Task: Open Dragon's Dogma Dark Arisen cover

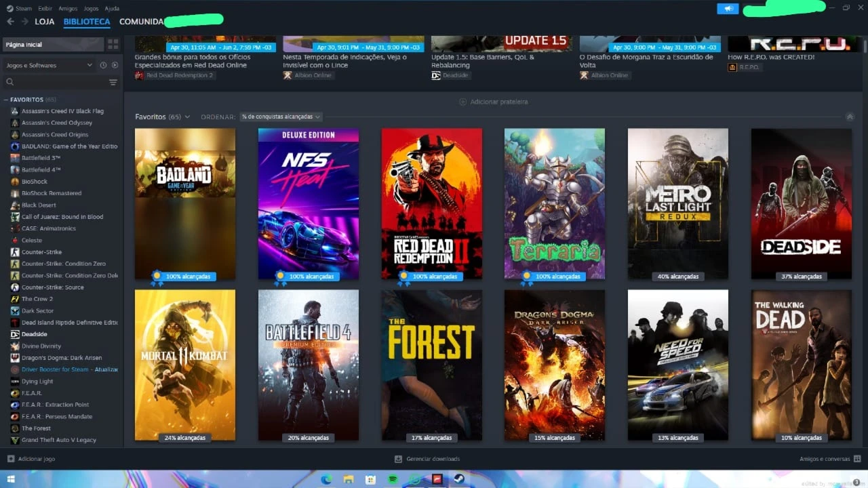Action: tap(555, 365)
